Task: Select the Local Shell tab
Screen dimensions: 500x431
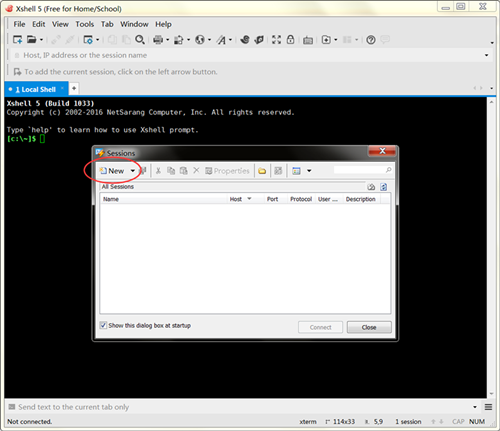Action: (x=36, y=89)
